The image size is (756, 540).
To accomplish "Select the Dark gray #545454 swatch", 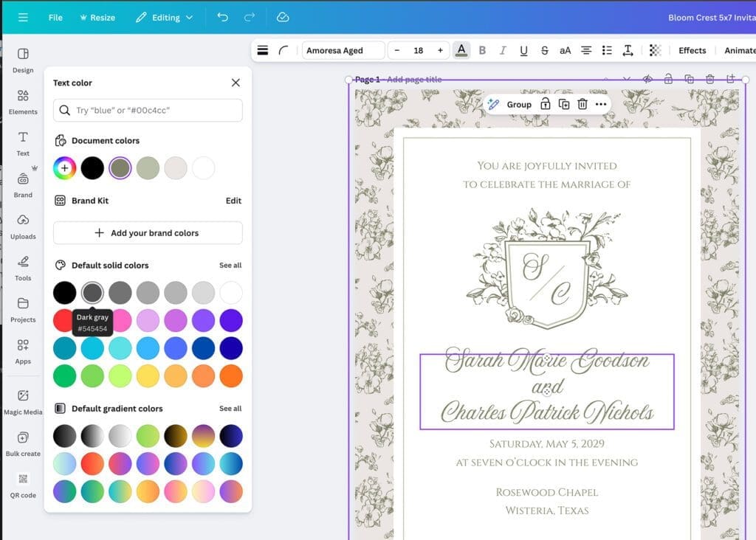I will 92,293.
